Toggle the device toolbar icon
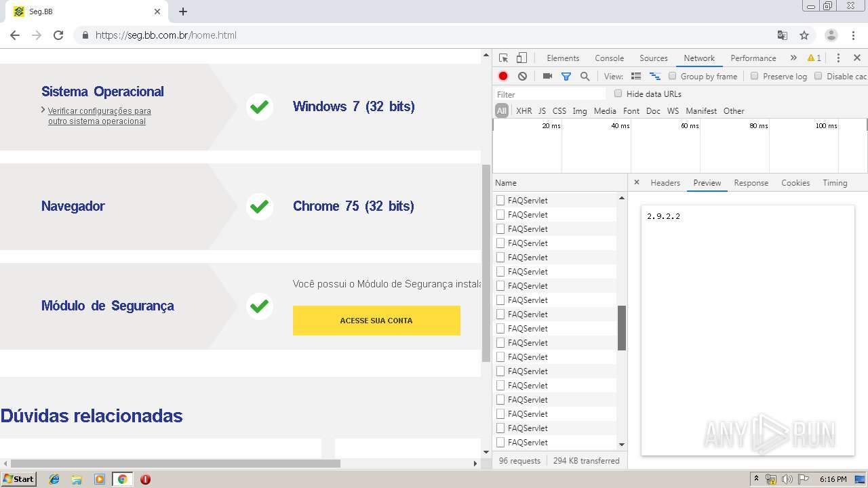This screenshot has height=488, width=868. tap(521, 58)
